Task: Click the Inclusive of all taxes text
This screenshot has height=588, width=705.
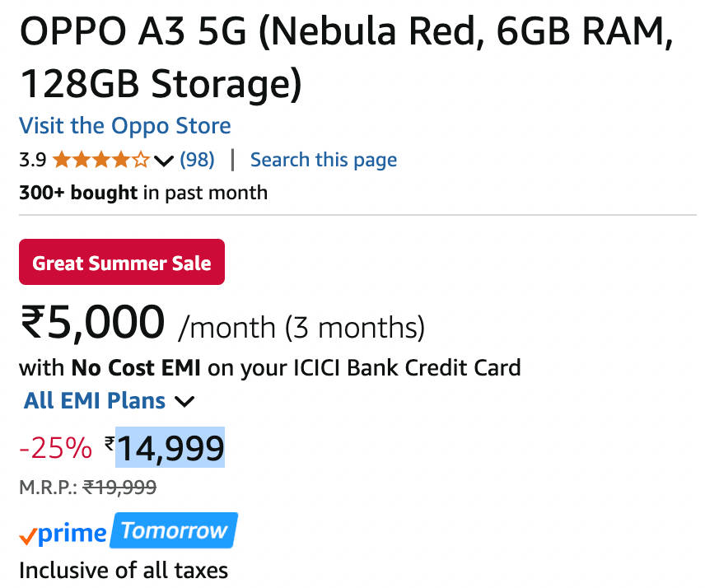Action: pos(124,569)
